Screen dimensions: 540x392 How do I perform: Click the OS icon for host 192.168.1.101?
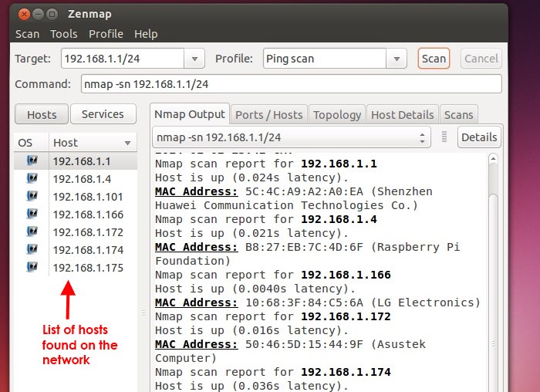point(32,196)
